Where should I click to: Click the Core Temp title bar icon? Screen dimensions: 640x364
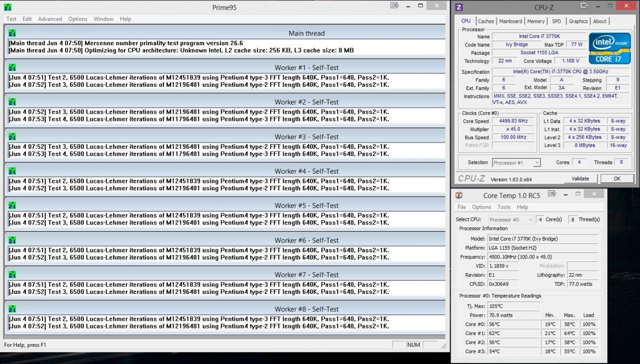click(459, 195)
